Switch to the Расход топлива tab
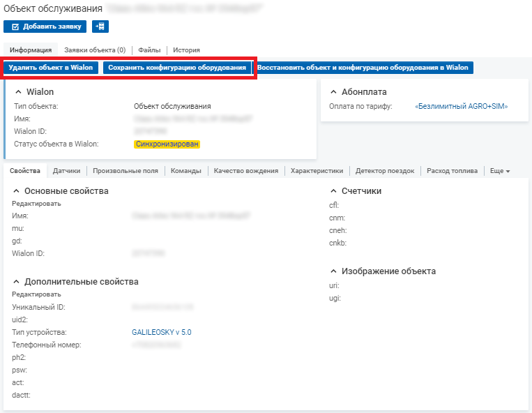 coord(452,171)
